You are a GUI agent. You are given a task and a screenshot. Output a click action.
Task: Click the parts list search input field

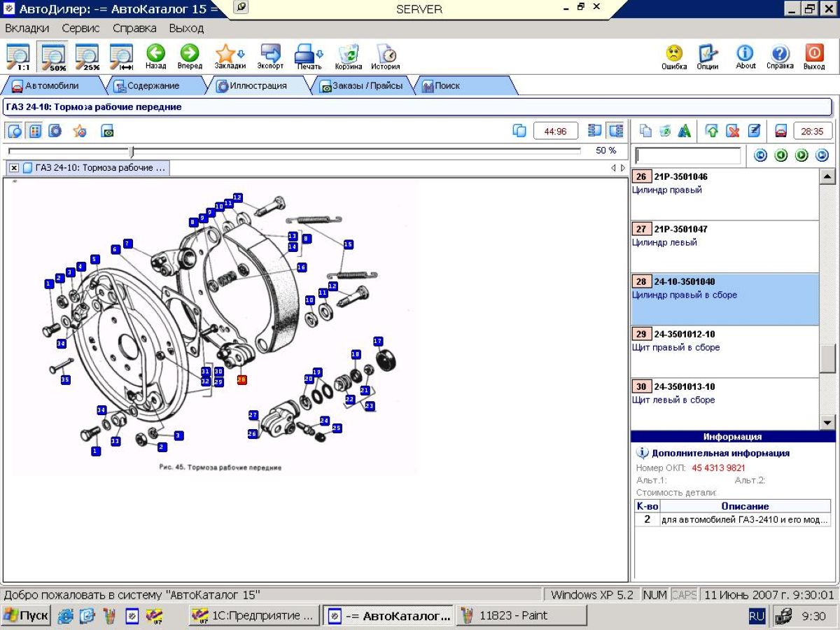687,155
